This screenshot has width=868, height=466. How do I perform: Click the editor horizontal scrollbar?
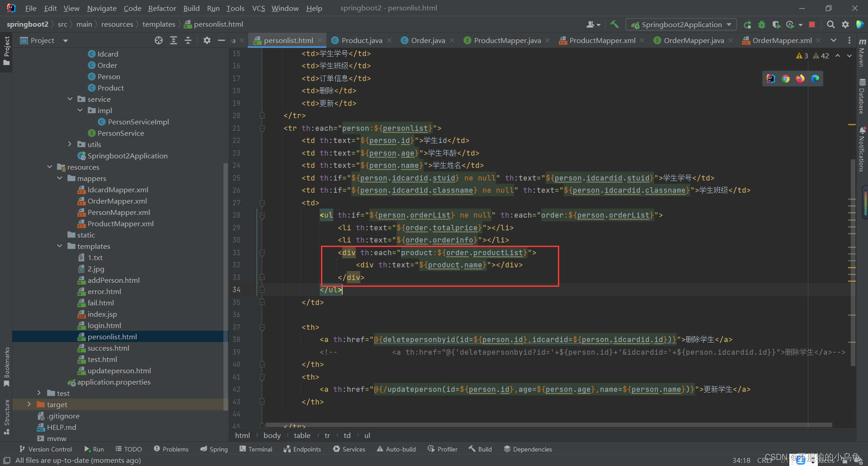click(x=549, y=425)
